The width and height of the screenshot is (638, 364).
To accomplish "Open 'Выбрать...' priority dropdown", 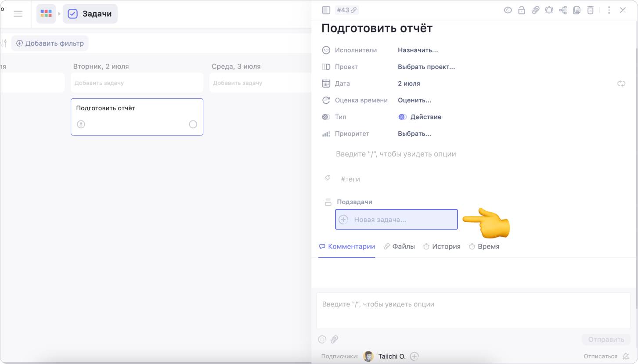I will 414,133.
